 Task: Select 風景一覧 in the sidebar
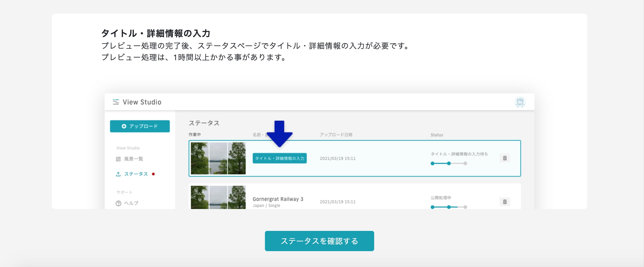129,159
